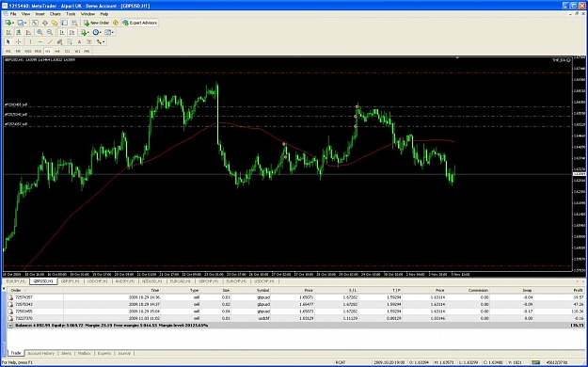Screen dimensions: 588x367
Task: Open the Periods clock dropdown
Action: click(97, 32)
